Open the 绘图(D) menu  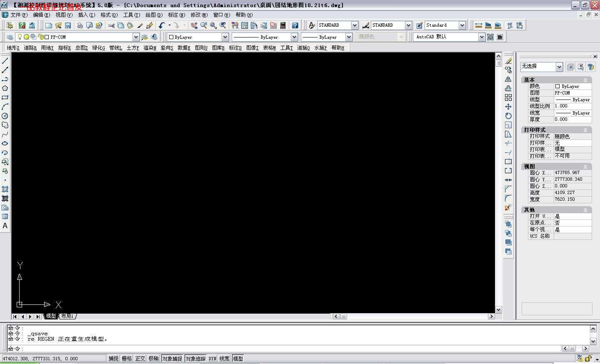[x=154, y=15]
